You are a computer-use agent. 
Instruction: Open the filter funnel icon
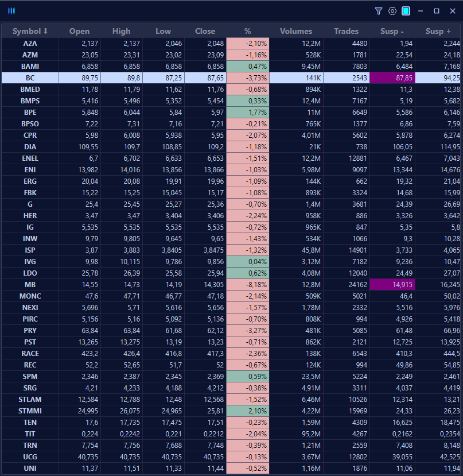(x=378, y=11)
